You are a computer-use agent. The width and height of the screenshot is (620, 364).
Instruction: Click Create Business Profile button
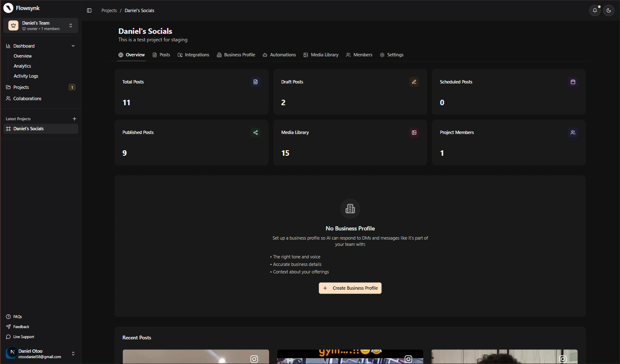[350, 288]
